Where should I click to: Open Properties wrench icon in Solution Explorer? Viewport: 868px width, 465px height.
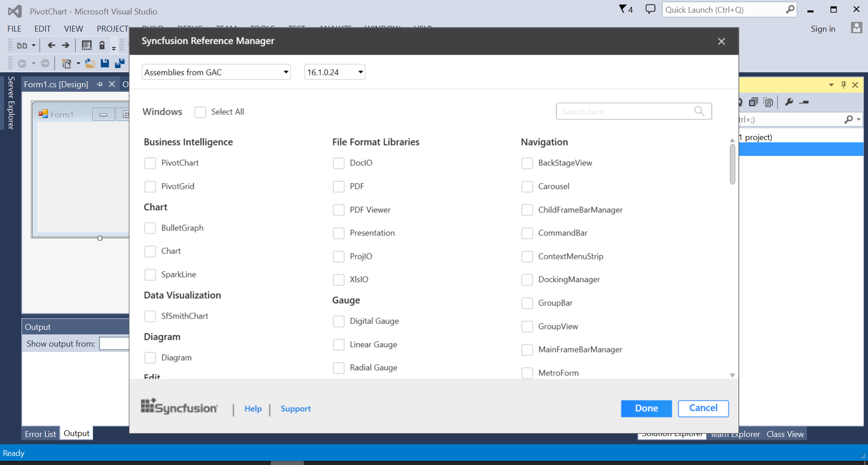pyautogui.click(x=789, y=102)
